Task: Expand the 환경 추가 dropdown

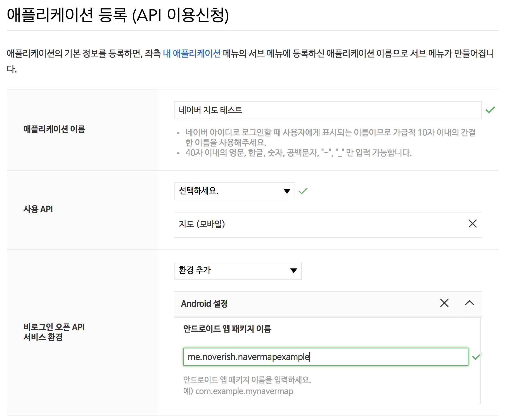Action: click(x=238, y=270)
